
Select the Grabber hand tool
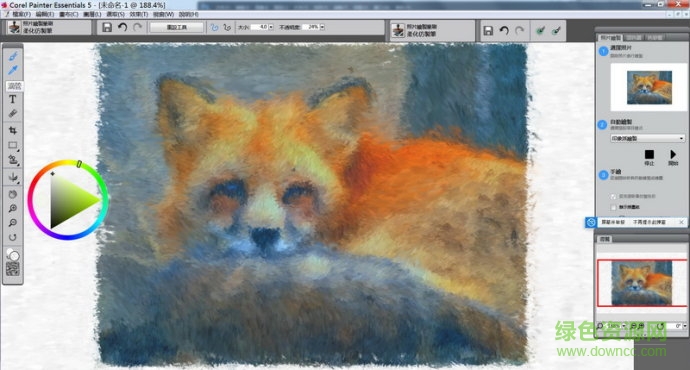pyautogui.click(x=13, y=194)
